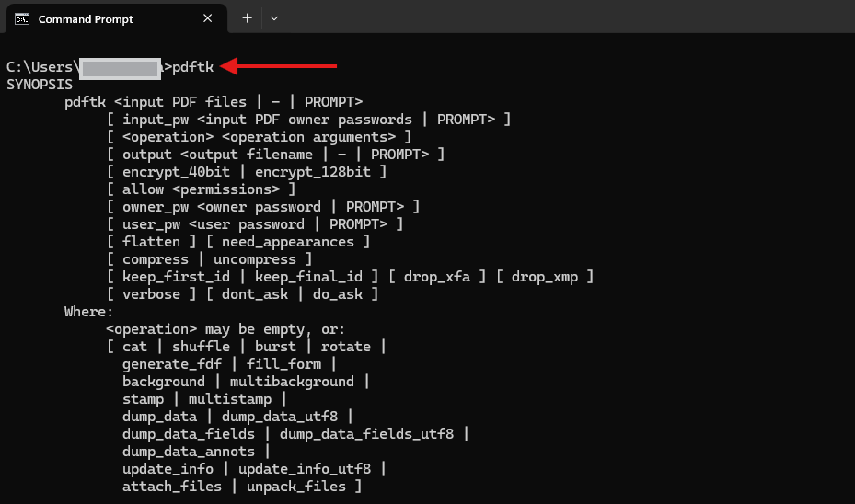The height and width of the screenshot is (504, 855).
Task: Click the Where: label
Action: pos(88,312)
